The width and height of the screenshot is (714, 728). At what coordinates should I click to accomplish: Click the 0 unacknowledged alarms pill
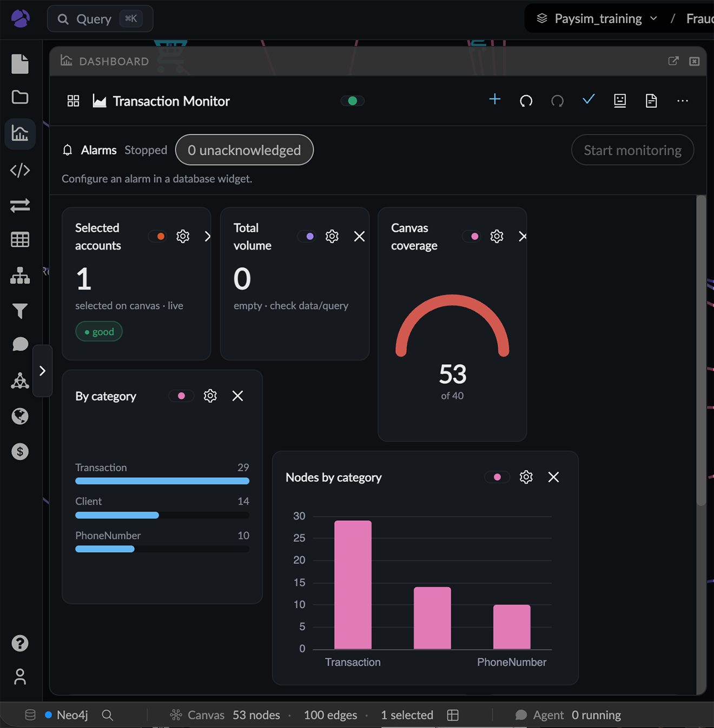pyautogui.click(x=244, y=150)
